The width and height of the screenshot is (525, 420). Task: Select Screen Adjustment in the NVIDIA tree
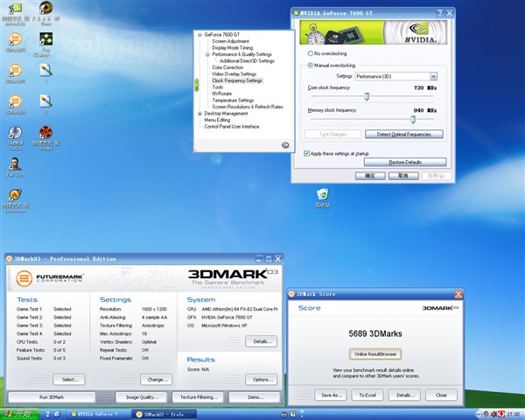tap(230, 41)
